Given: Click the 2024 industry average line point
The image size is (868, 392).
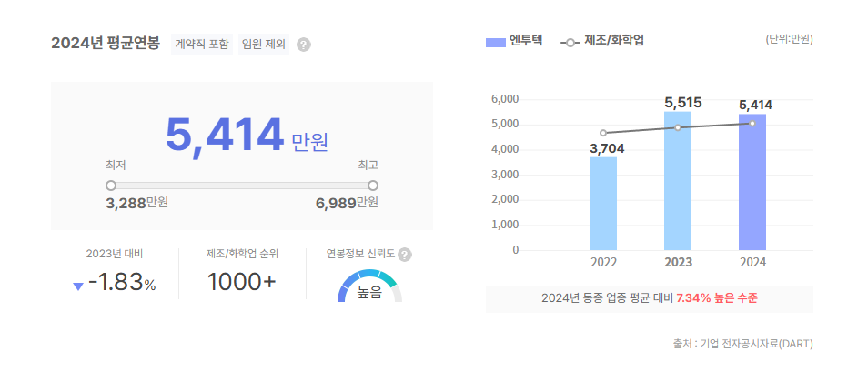Looking at the screenshot, I should click(752, 123).
